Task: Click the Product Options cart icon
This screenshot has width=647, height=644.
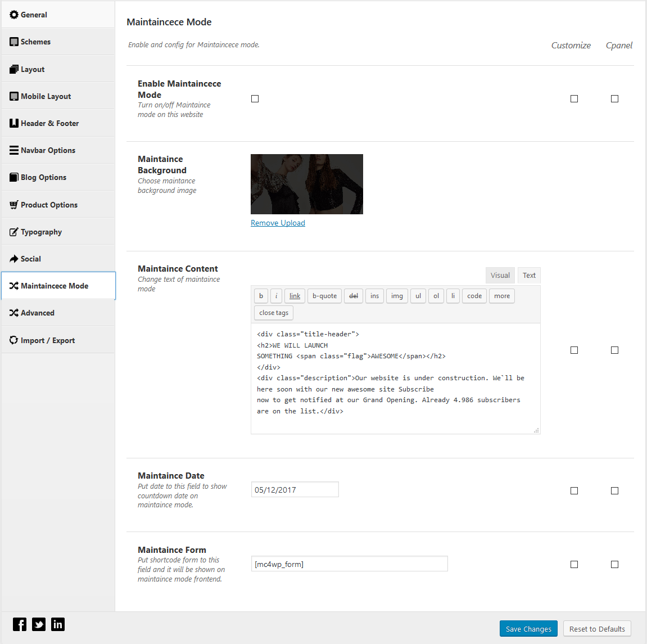Action: tap(14, 205)
